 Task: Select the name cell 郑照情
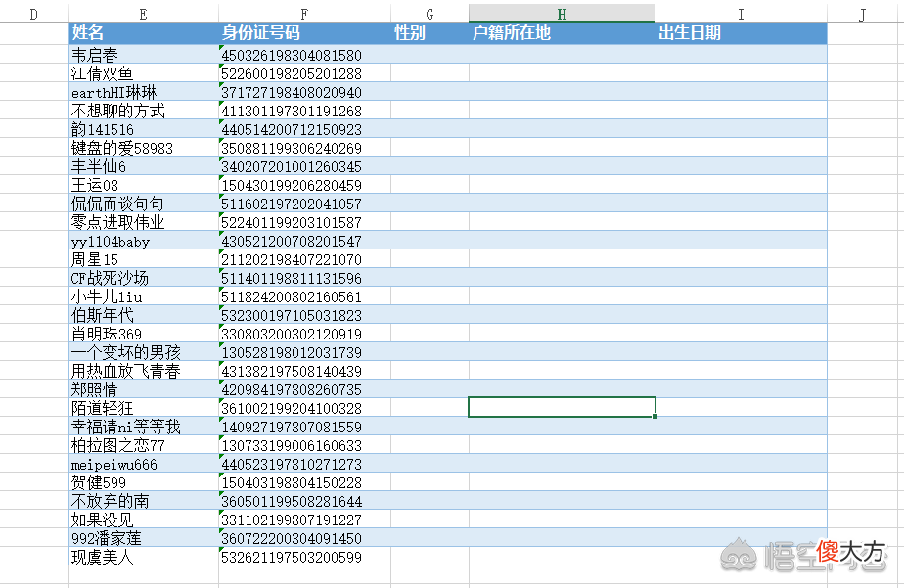(x=144, y=389)
